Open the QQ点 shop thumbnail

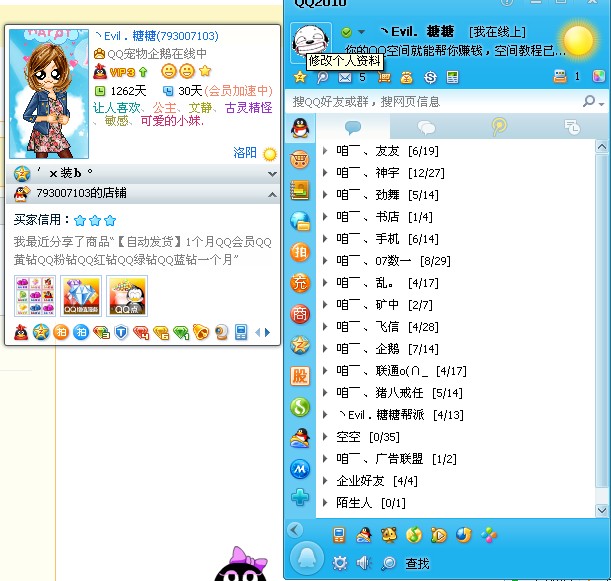(x=127, y=296)
